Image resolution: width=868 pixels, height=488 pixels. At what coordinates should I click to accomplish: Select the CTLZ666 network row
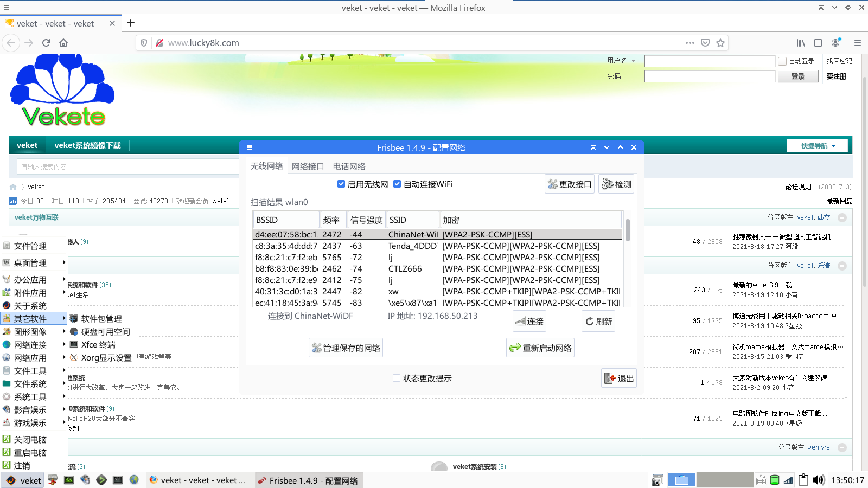tap(437, 269)
